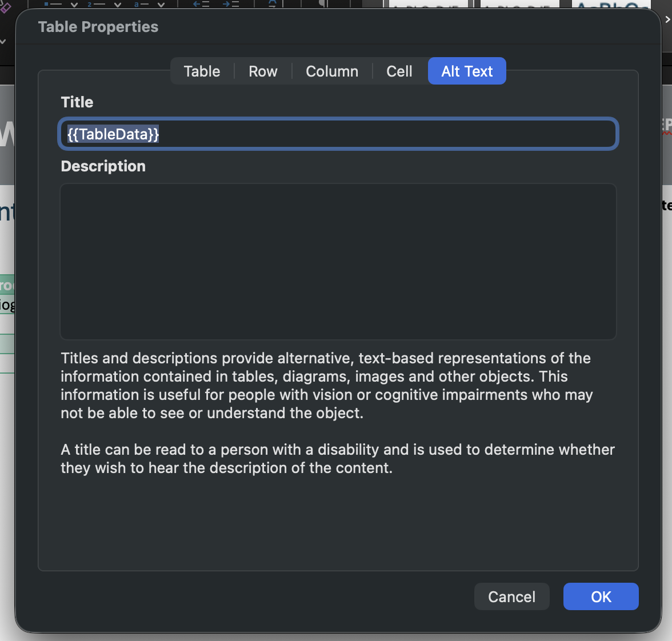Select the Cell tab
This screenshot has height=641, width=672.
click(x=399, y=71)
